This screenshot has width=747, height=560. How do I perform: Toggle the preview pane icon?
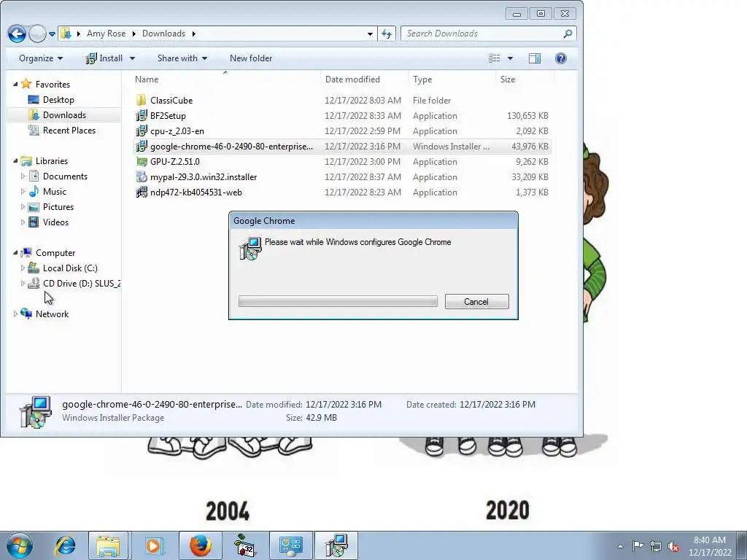tap(535, 58)
